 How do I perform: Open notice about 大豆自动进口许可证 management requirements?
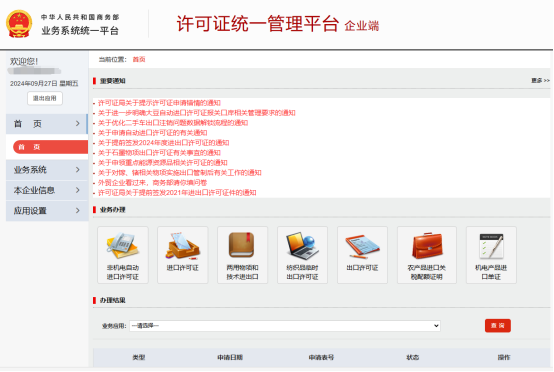pyautogui.click(x=196, y=113)
